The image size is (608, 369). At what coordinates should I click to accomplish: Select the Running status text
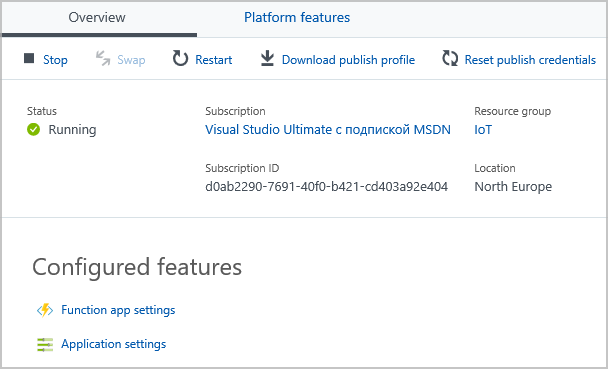[72, 129]
